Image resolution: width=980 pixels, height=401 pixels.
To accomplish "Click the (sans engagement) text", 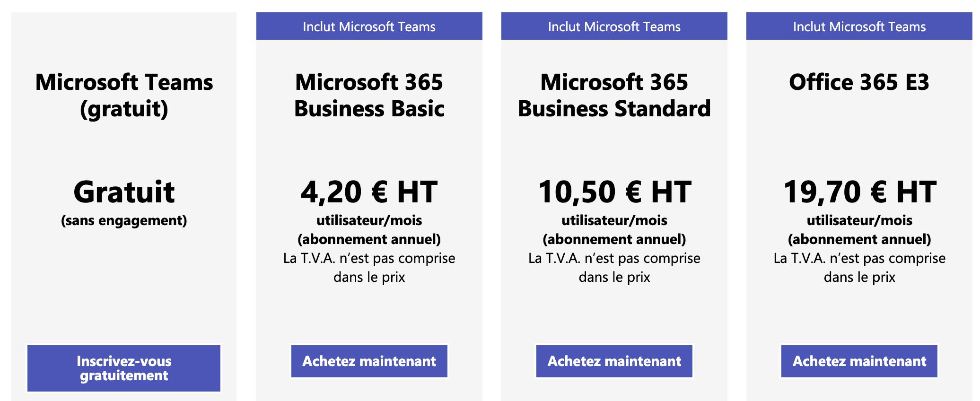I will pyautogui.click(x=124, y=220).
